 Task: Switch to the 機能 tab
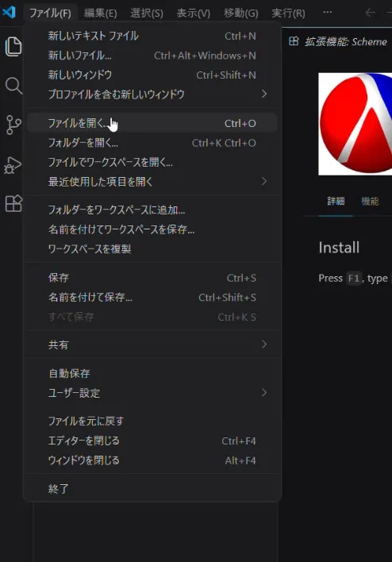(370, 201)
